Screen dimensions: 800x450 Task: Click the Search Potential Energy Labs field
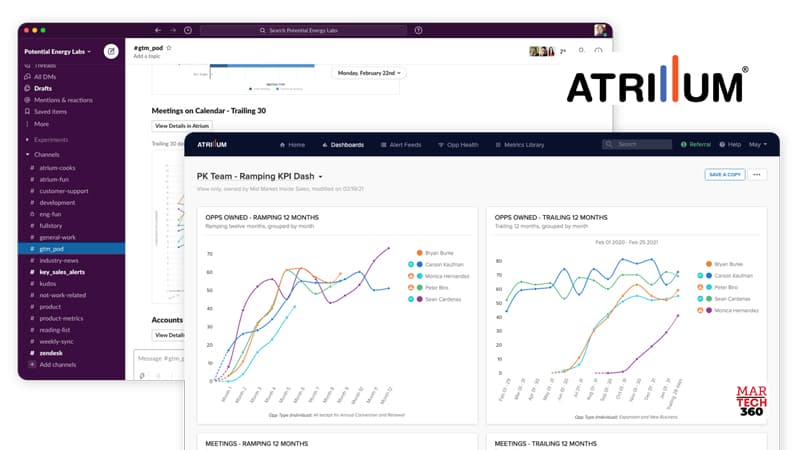(x=303, y=30)
